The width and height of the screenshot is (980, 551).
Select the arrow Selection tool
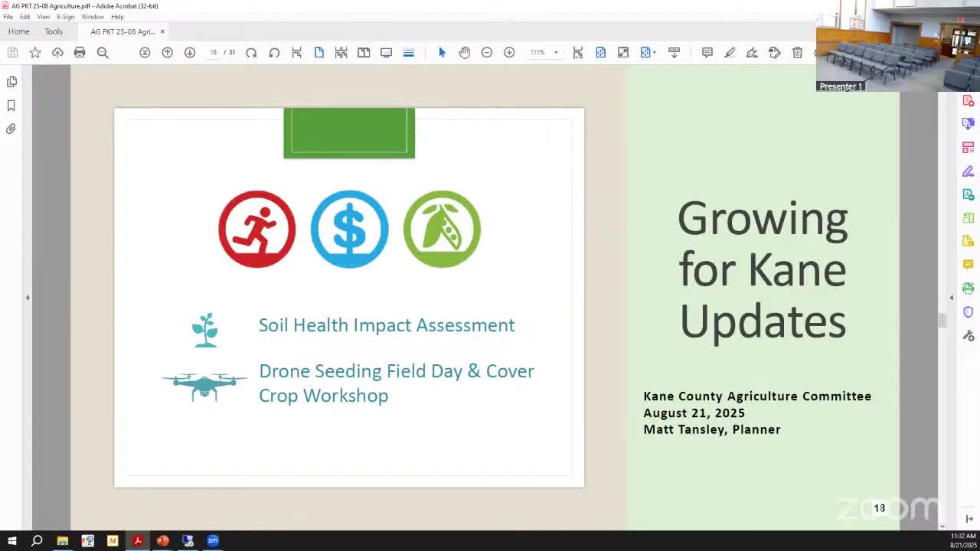(x=442, y=52)
